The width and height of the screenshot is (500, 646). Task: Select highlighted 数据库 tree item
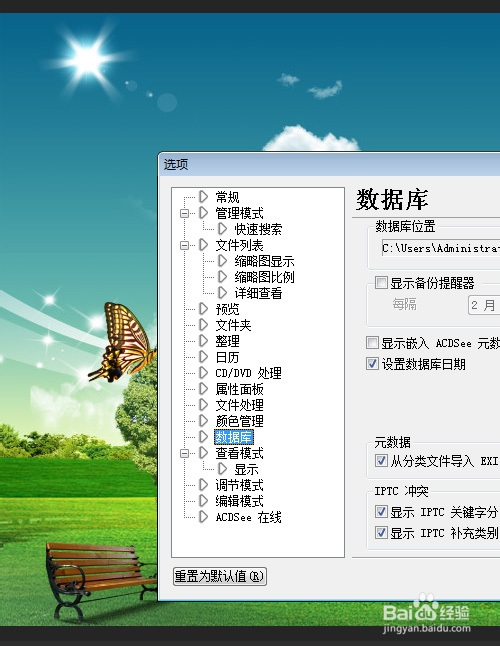[234, 437]
